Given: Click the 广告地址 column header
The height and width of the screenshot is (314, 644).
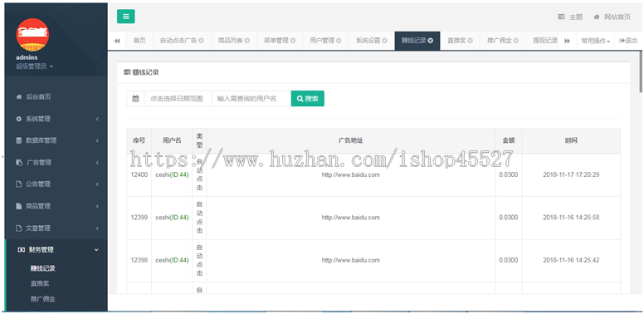Looking at the screenshot, I should point(350,140).
